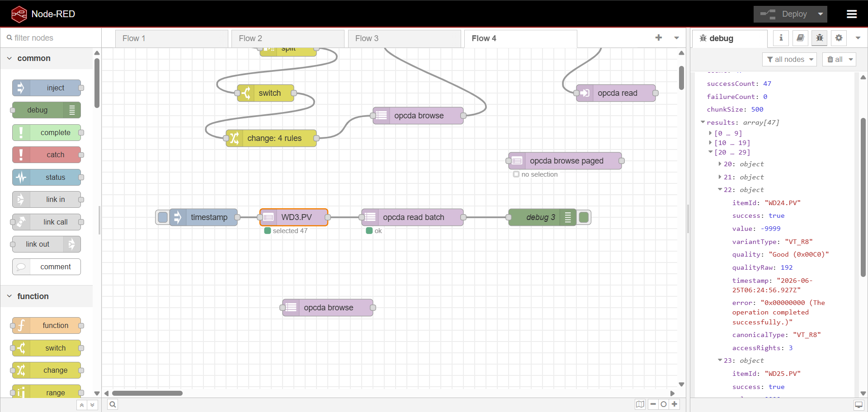This screenshot has height=412, width=868.
Task: Open the help book sidebar icon
Action: [x=800, y=38]
